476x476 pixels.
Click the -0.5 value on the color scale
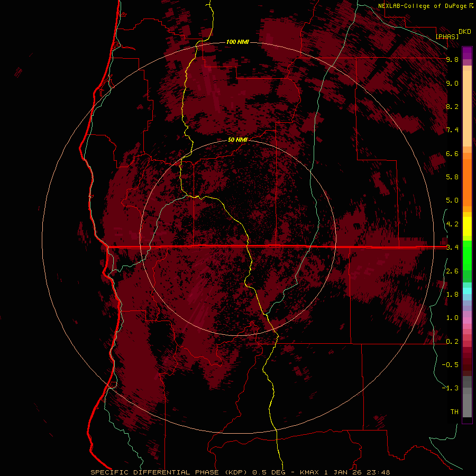[x=450, y=365]
